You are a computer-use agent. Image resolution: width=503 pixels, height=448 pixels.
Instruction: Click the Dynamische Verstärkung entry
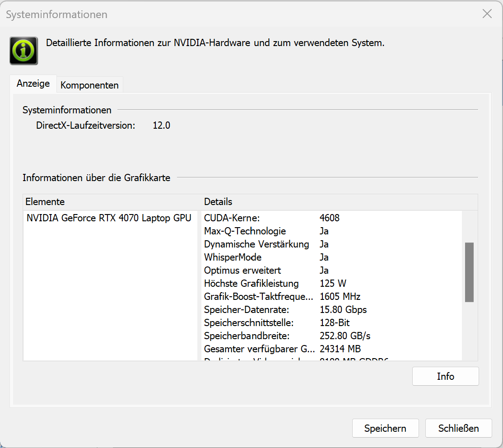point(256,244)
